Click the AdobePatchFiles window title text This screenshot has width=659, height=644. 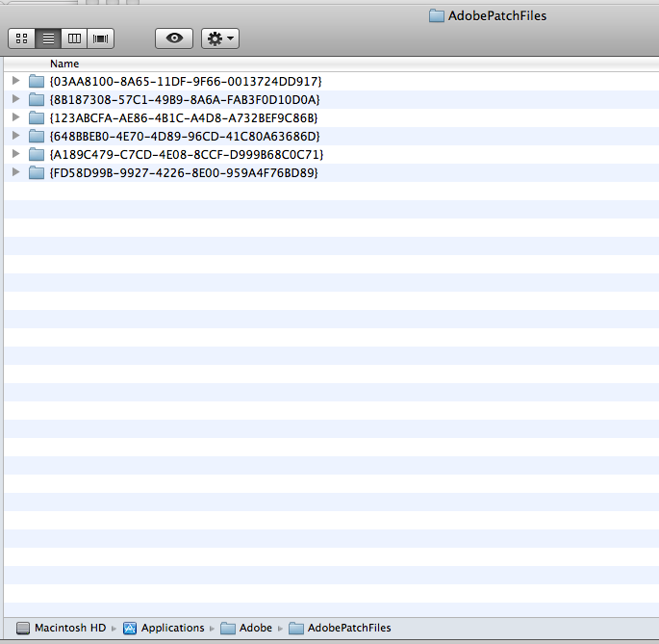(x=497, y=16)
